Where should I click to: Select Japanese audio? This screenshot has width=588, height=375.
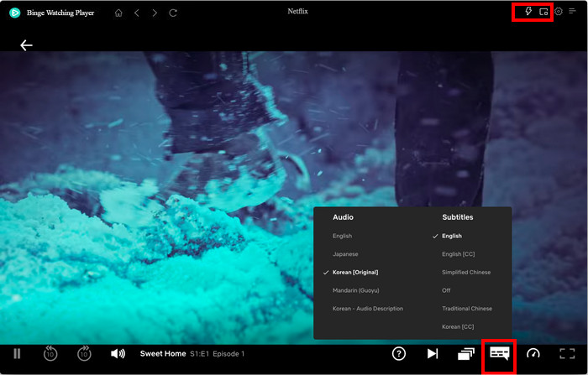click(345, 254)
